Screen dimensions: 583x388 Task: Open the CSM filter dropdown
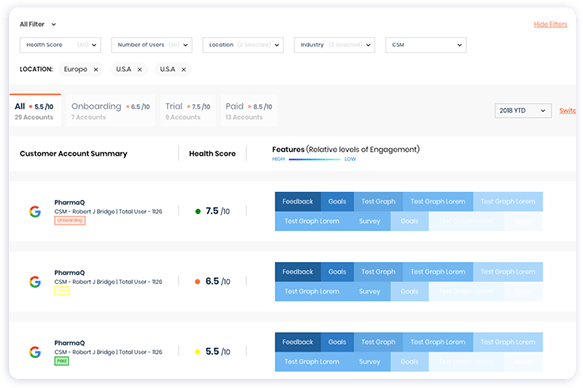(x=426, y=45)
